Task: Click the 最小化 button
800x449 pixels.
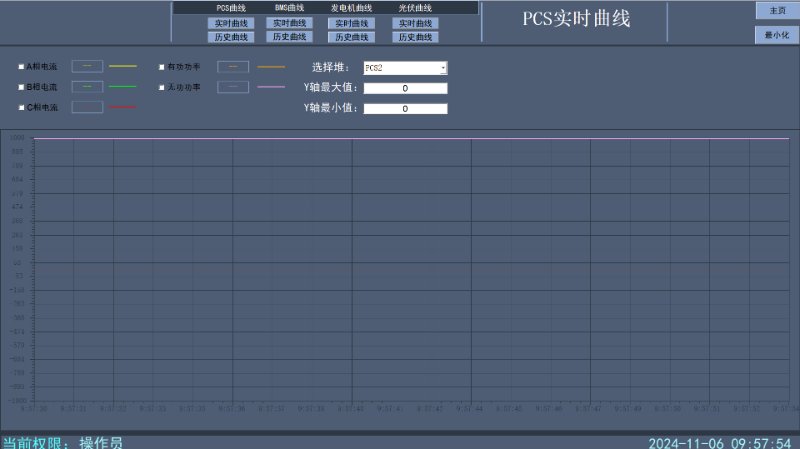Action: click(x=776, y=35)
